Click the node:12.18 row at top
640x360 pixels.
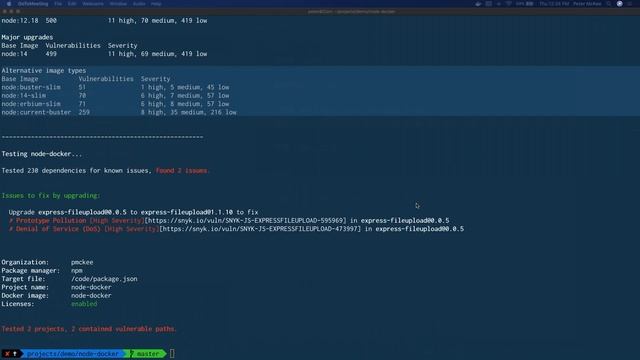104,20
